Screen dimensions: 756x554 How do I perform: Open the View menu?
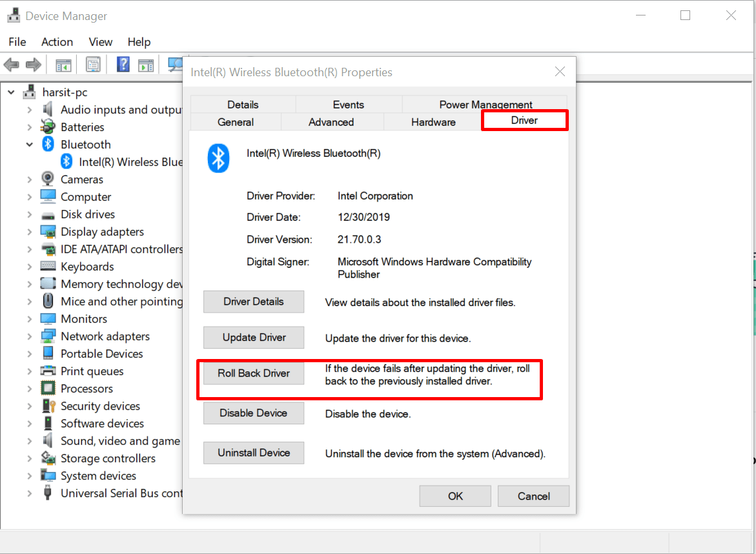pos(100,41)
